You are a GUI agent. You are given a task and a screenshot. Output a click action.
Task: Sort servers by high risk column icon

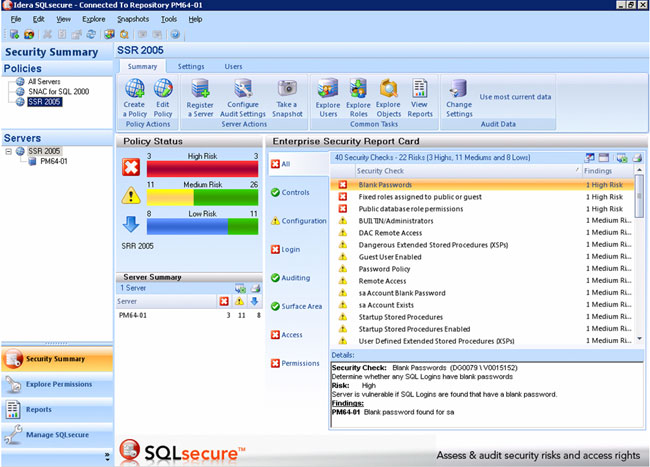224,301
